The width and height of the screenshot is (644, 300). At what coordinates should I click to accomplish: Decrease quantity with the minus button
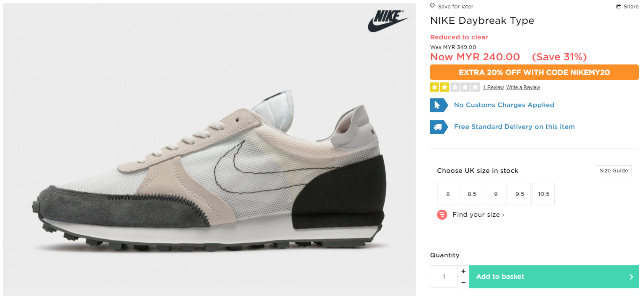(463, 282)
